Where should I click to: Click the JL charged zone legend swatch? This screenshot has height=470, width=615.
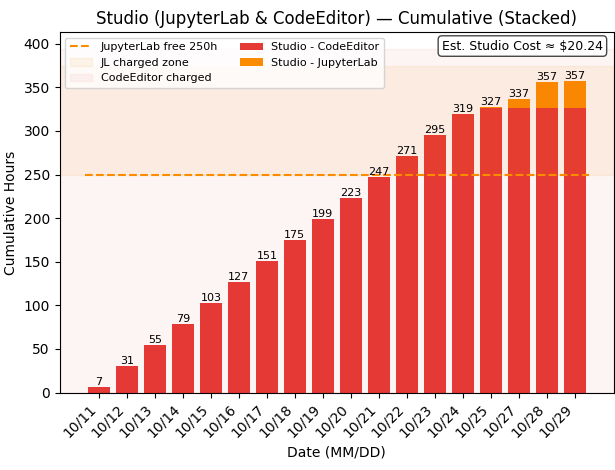(x=82, y=62)
